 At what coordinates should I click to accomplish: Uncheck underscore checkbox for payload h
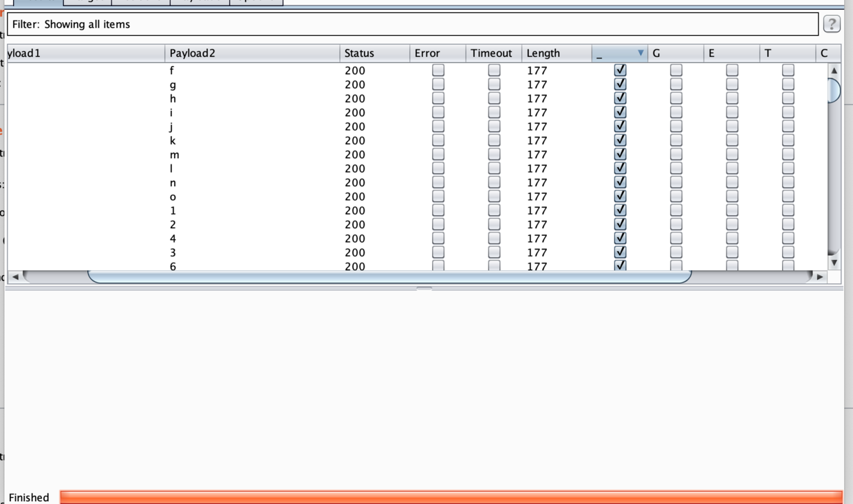(620, 98)
